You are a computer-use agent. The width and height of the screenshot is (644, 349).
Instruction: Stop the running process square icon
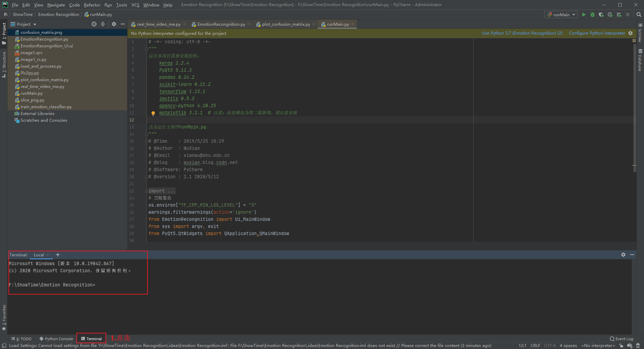coord(628,15)
